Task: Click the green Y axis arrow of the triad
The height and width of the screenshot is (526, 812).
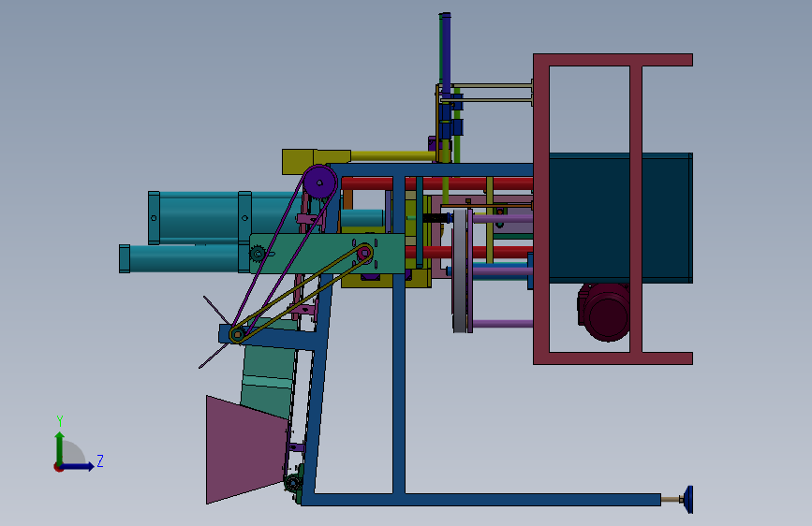Action: point(60,448)
